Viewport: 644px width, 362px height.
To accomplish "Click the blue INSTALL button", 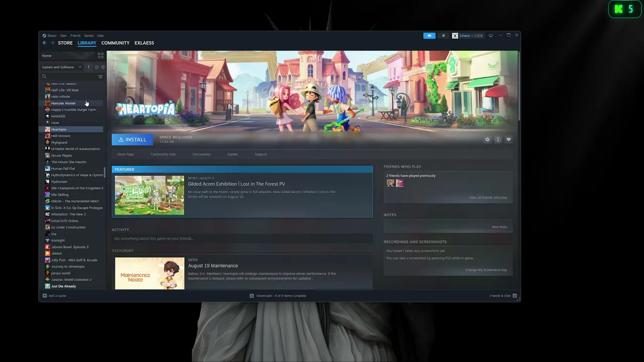I will (132, 139).
